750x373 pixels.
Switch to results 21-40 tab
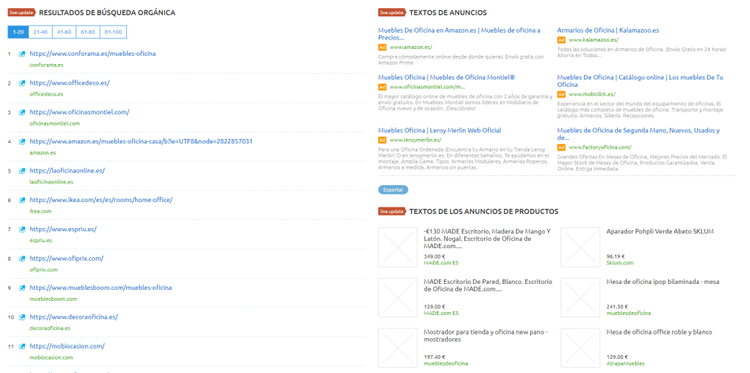click(x=41, y=32)
